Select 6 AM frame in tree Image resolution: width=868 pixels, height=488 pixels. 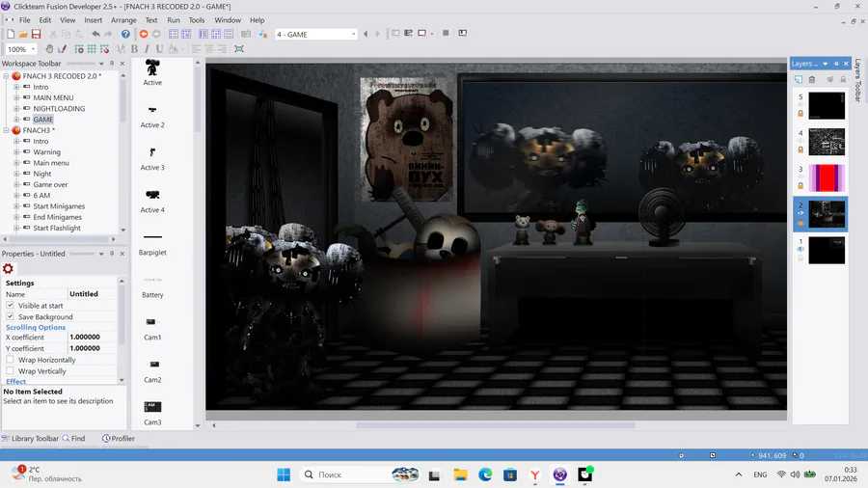pyautogui.click(x=41, y=196)
